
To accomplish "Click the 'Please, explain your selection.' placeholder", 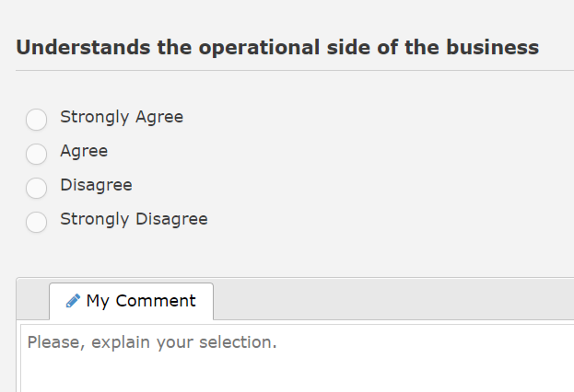I will 152,343.
